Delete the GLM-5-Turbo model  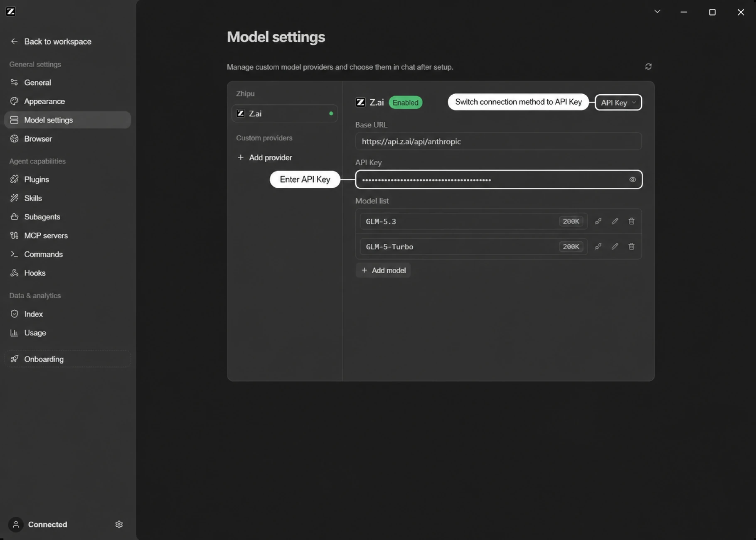pyautogui.click(x=631, y=246)
